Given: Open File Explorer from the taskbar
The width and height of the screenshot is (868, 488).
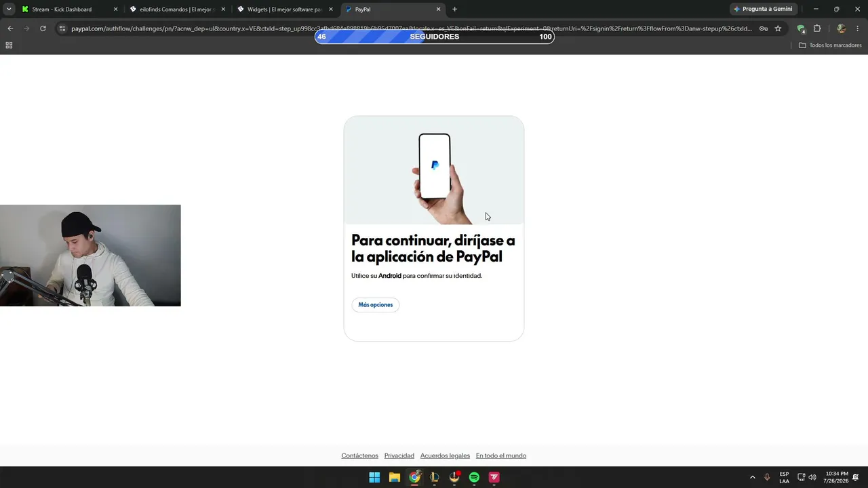Looking at the screenshot, I should pyautogui.click(x=394, y=477).
